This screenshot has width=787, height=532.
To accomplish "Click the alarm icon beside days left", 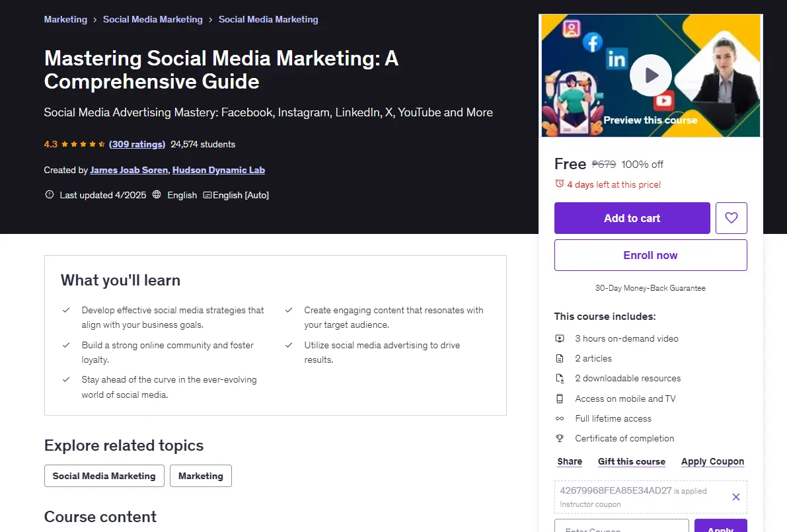I will 559,184.
